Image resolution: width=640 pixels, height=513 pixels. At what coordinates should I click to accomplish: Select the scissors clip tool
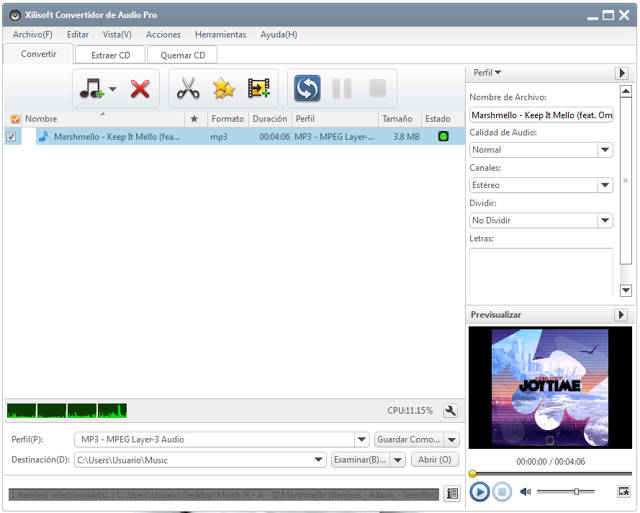pyautogui.click(x=188, y=89)
